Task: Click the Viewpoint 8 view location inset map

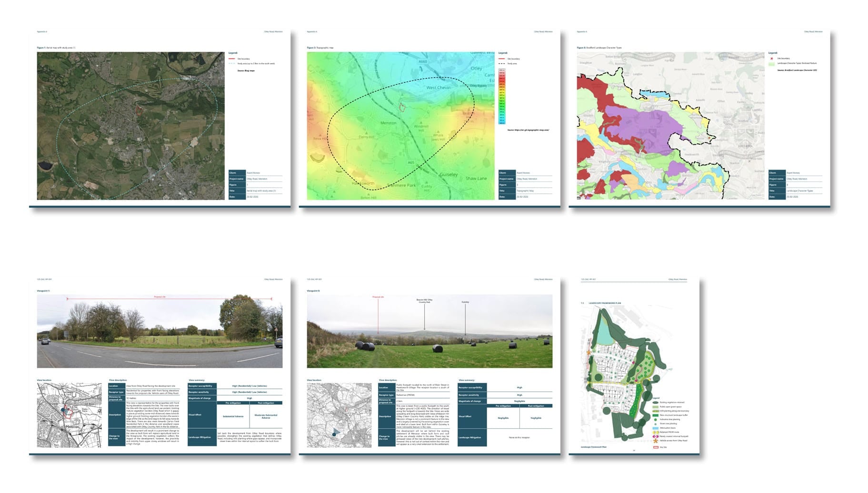Action: pos(339,415)
